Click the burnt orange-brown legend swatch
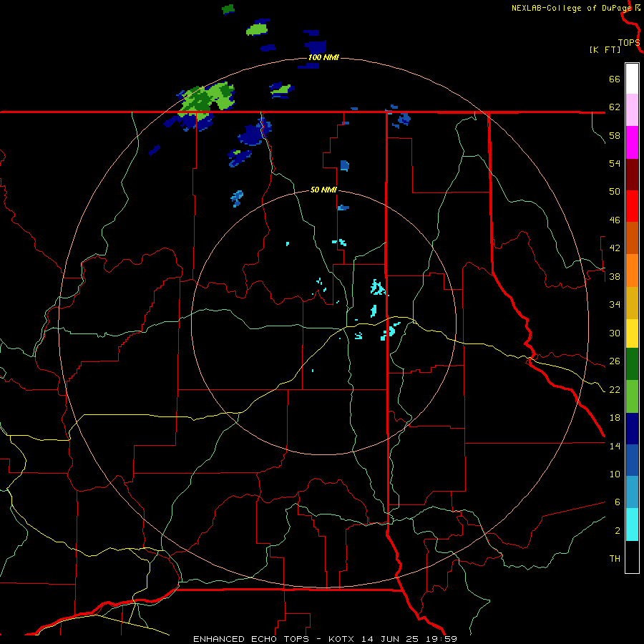The height and width of the screenshot is (644, 644). [x=632, y=238]
